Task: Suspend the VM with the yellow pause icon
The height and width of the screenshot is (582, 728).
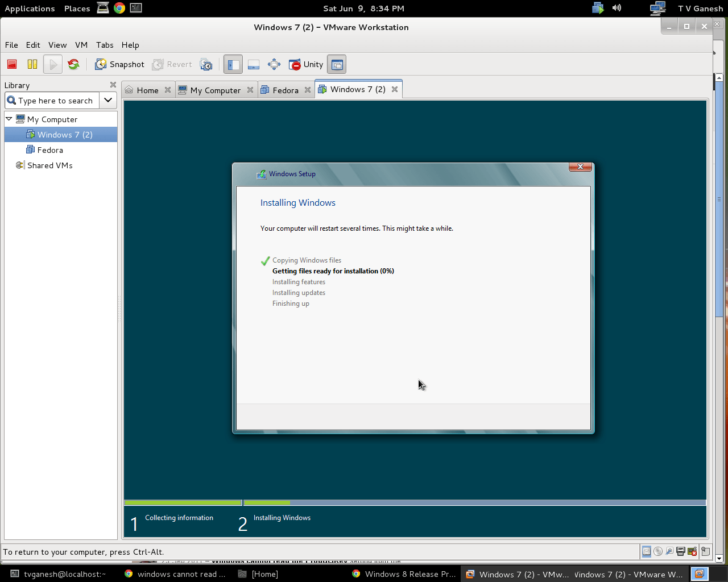Action: point(32,64)
